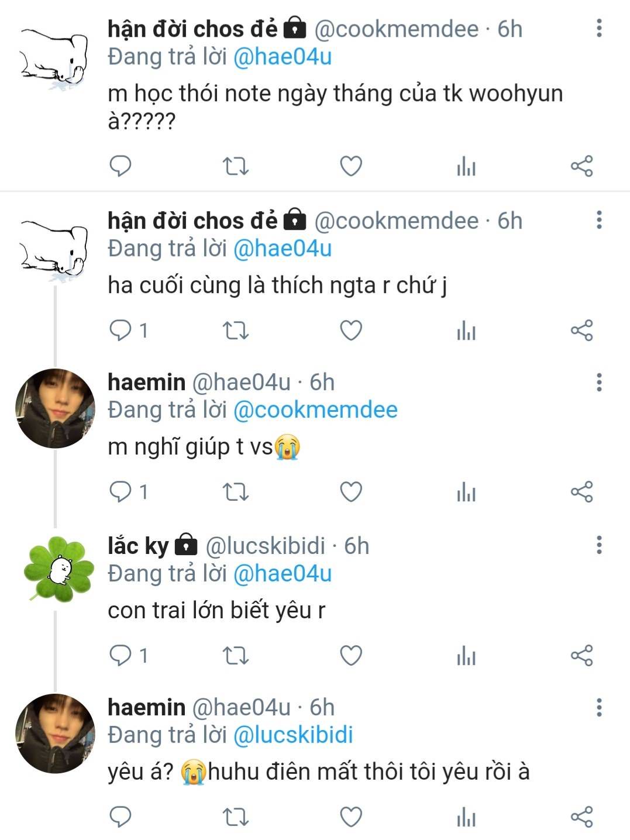630x840 pixels.
Task: Open more options on haemin's 'yêu á?' tweet
Action: [x=599, y=707]
